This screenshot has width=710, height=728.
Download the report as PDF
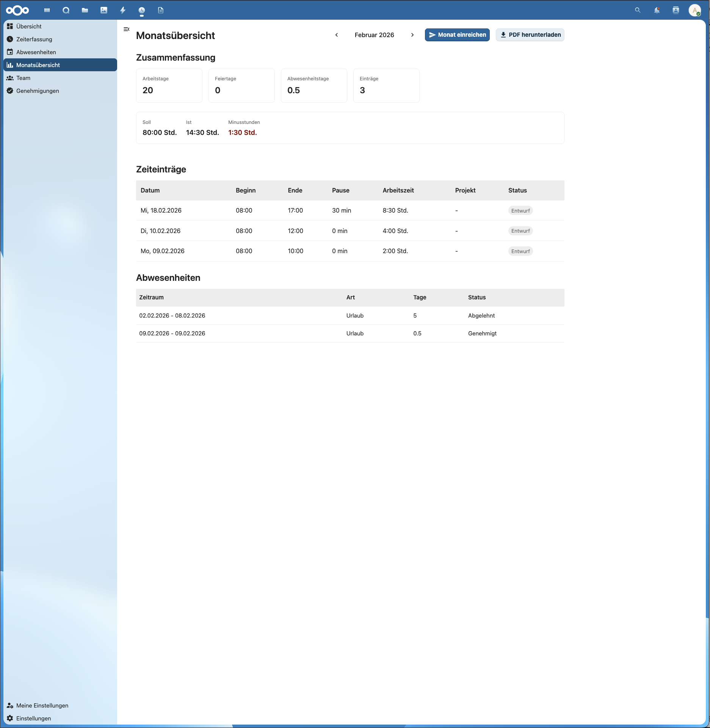pos(530,34)
